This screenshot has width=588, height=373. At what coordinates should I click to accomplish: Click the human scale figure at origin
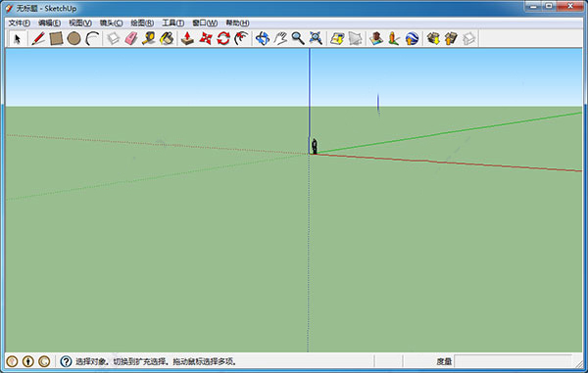click(x=315, y=146)
